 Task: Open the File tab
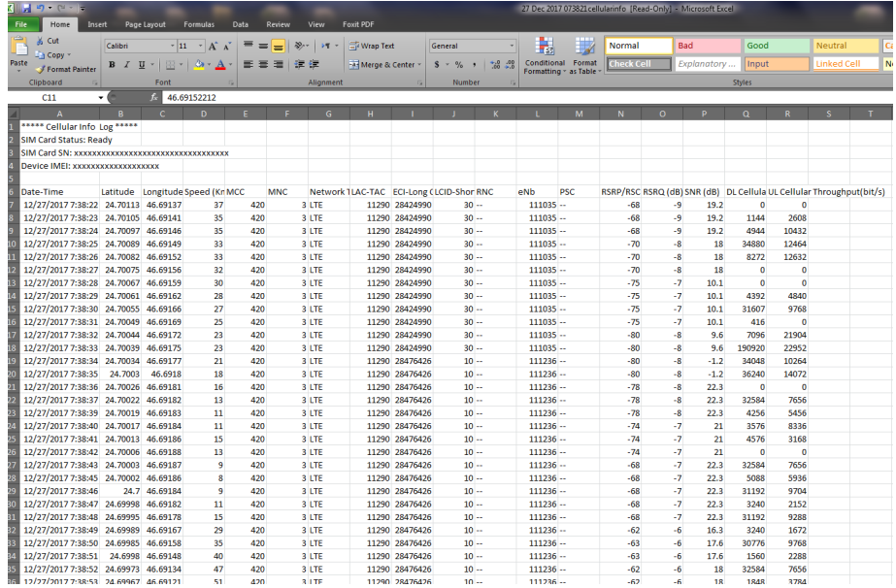pos(21,24)
